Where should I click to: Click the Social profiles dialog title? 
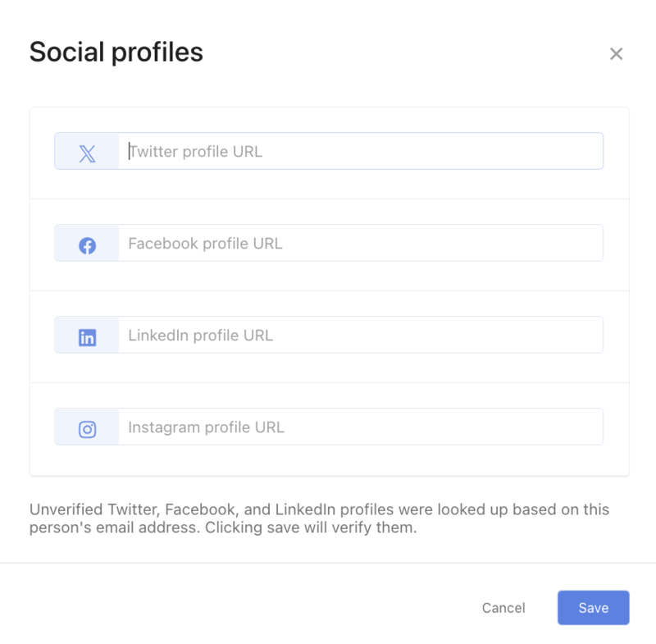pyautogui.click(x=116, y=52)
